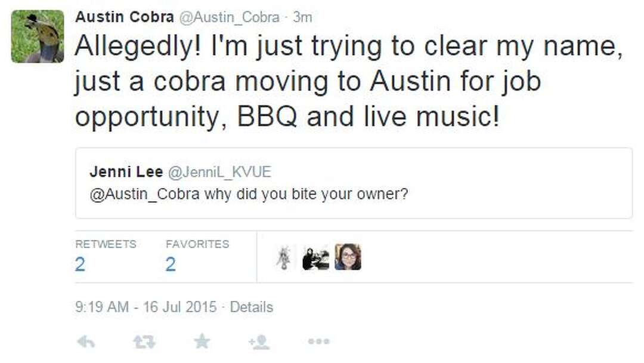Screen dimensions: 644x363
Task: Retweet this tweet using the retweet icon
Action: [144, 341]
